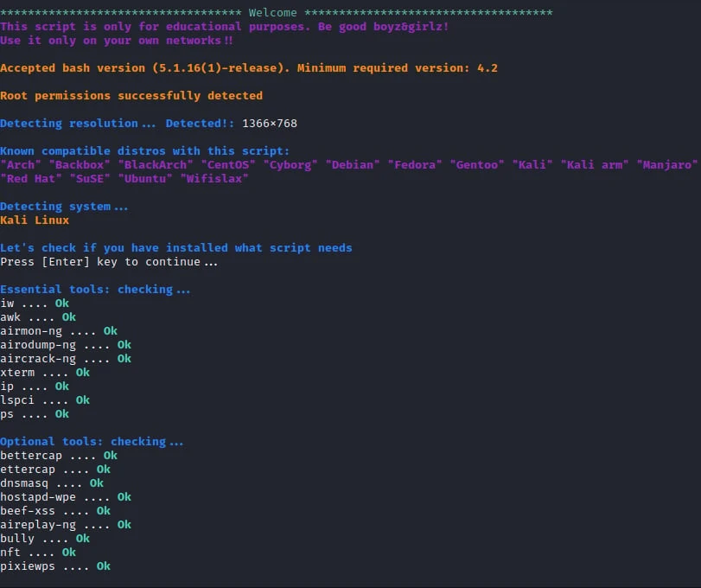
Task: Click the Welcome header text
Action: tap(272, 13)
